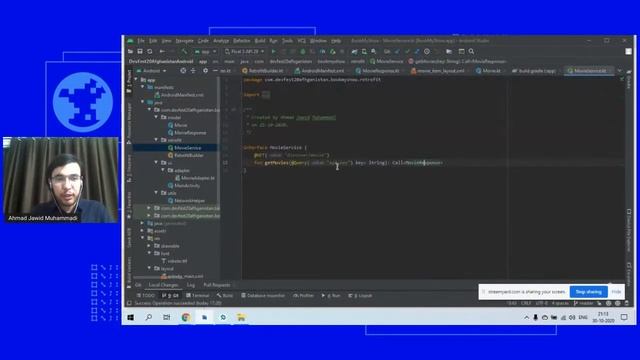Click the Task View taskbar icon
Viewport: 640px width, 360px height.
[x=167, y=317]
